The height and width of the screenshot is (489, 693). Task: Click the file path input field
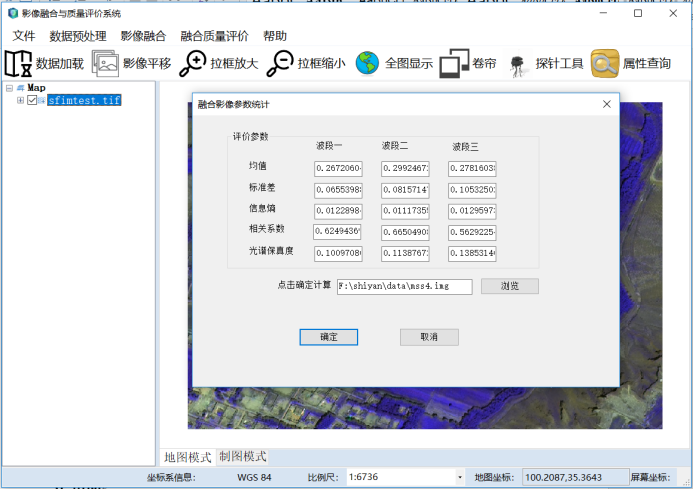[404, 286]
